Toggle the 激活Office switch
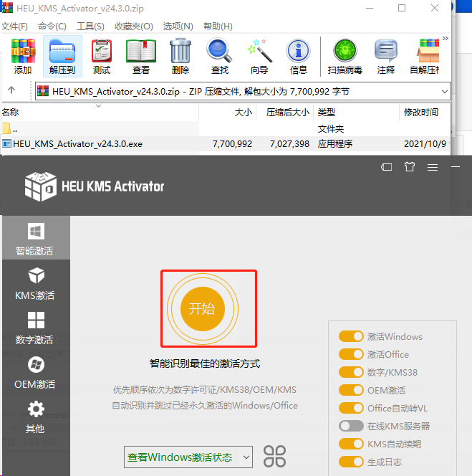 tap(351, 354)
